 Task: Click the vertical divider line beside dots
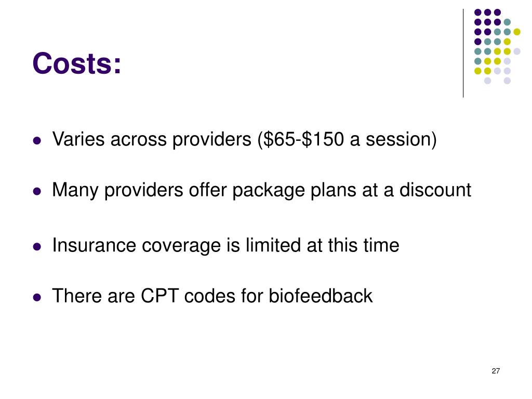tap(463, 54)
